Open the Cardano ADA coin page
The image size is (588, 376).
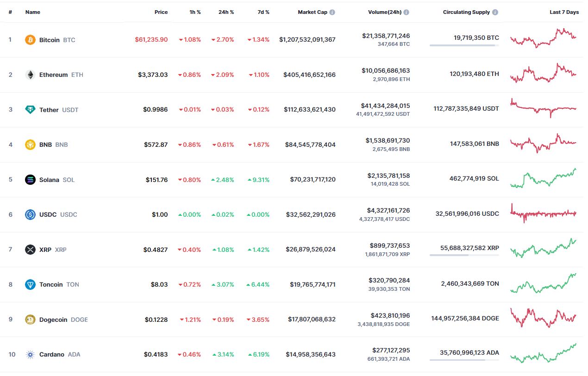tap(52, 355)
